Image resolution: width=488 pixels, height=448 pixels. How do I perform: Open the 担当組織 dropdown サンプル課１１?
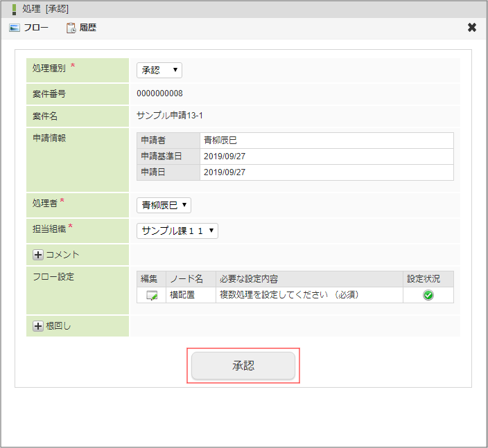tap(177, 231)
